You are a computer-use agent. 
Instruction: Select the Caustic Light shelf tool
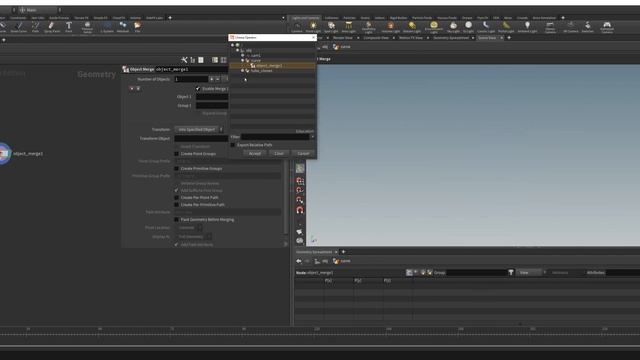click(486, 27)
